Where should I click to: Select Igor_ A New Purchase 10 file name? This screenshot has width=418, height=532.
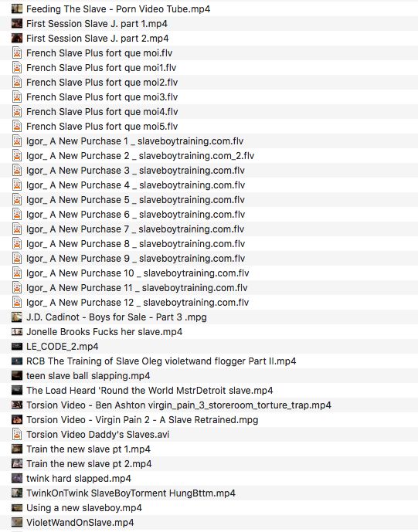point(138,273)
